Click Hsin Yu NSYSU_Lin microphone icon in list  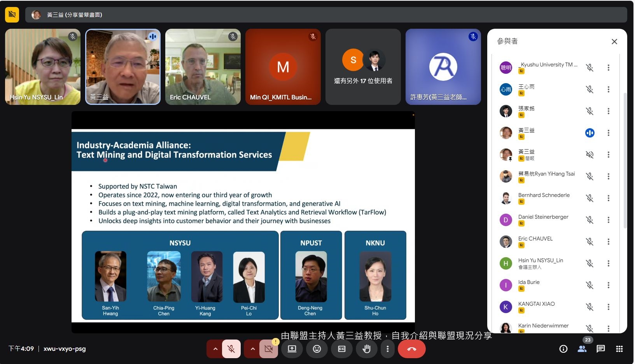click(590, 263)
